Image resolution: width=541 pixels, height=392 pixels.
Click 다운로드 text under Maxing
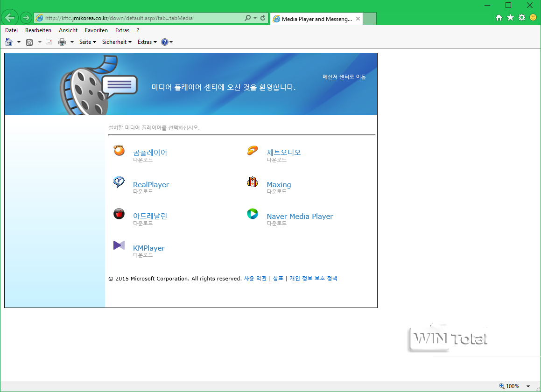(276, 191)
